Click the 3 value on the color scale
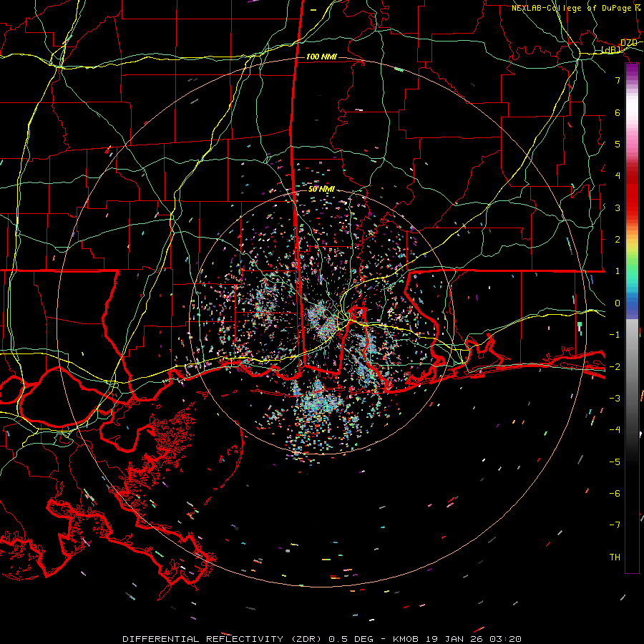The height and width of the screenshot is (644, 644). point(618,208)
